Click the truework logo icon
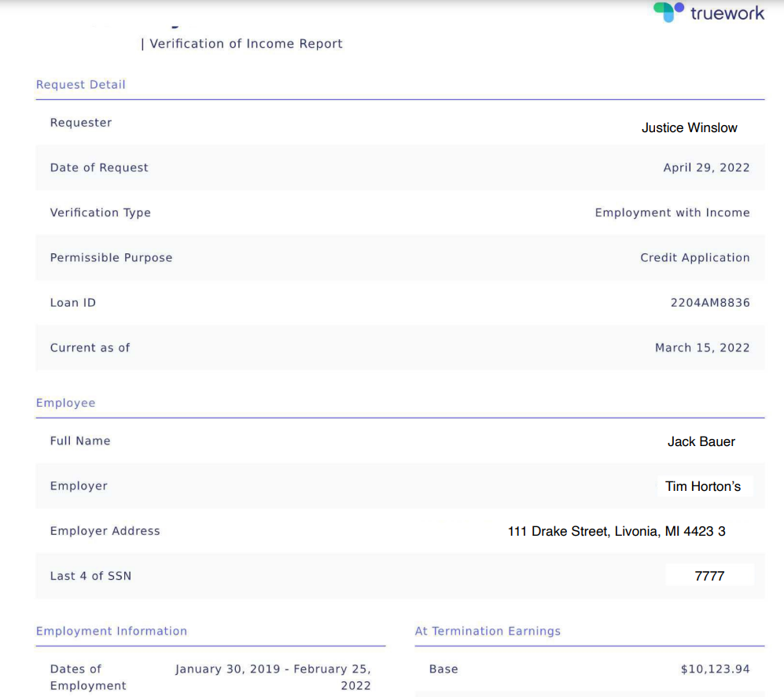Image resolution: width=784 pixels, height=697 pixels. pos(668,12)
